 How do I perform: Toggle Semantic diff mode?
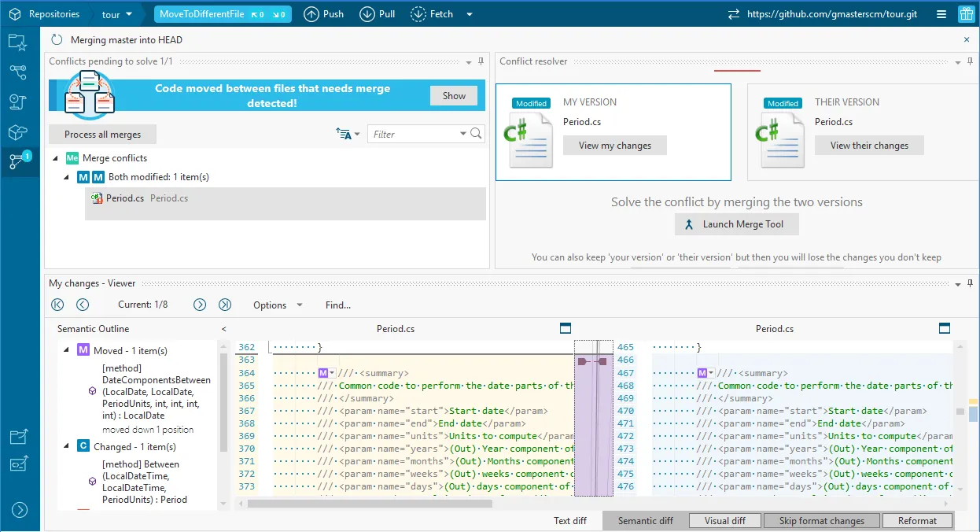[645, 521]
